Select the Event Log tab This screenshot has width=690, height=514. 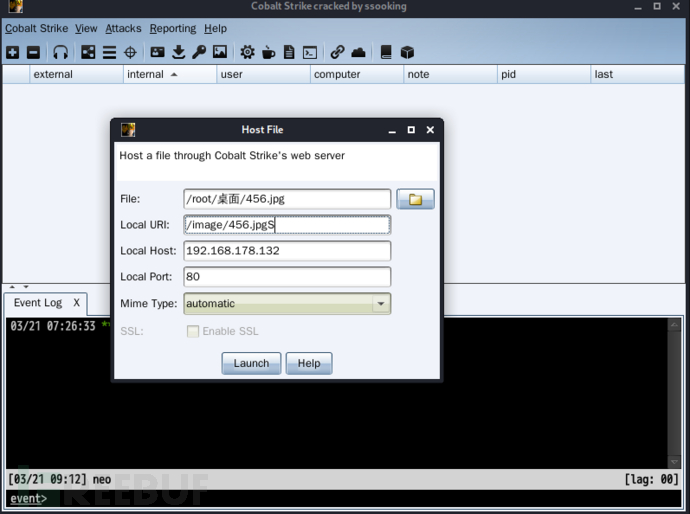[38, 303]
